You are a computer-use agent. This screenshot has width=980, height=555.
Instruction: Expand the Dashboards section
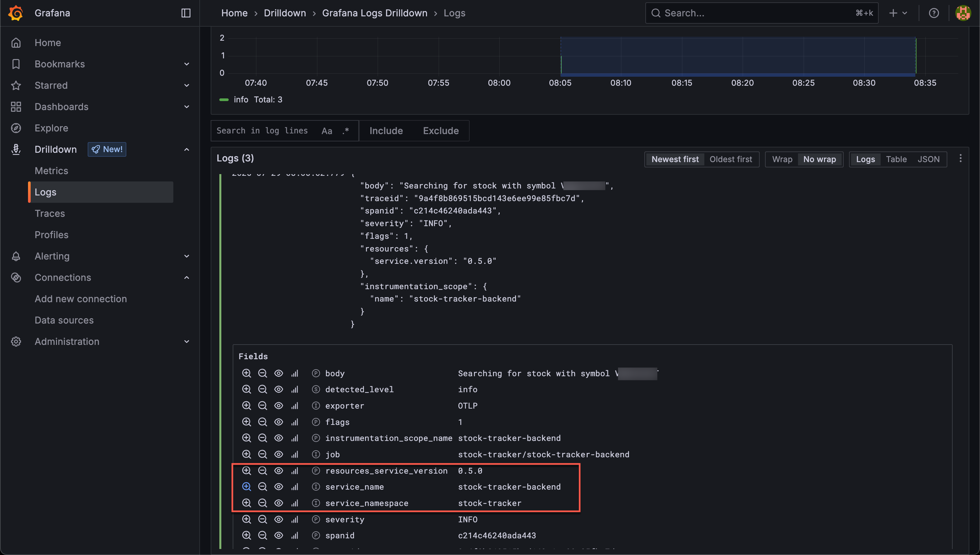[187, 107]
